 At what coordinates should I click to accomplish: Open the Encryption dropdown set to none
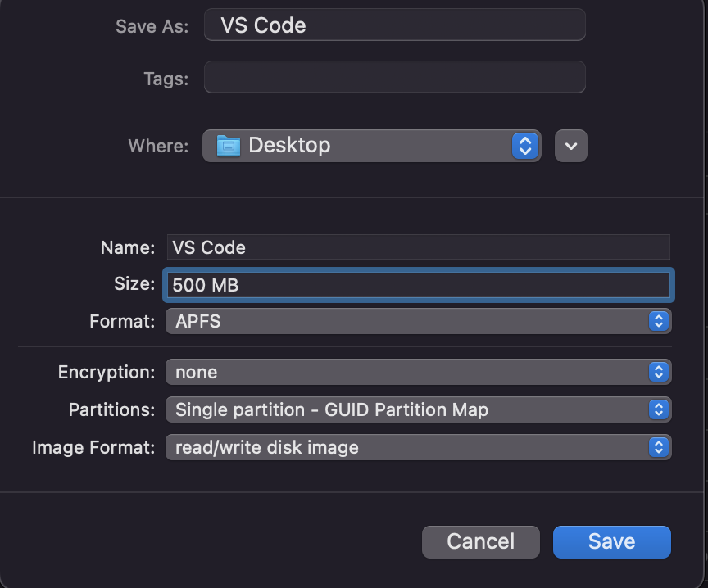419,372
